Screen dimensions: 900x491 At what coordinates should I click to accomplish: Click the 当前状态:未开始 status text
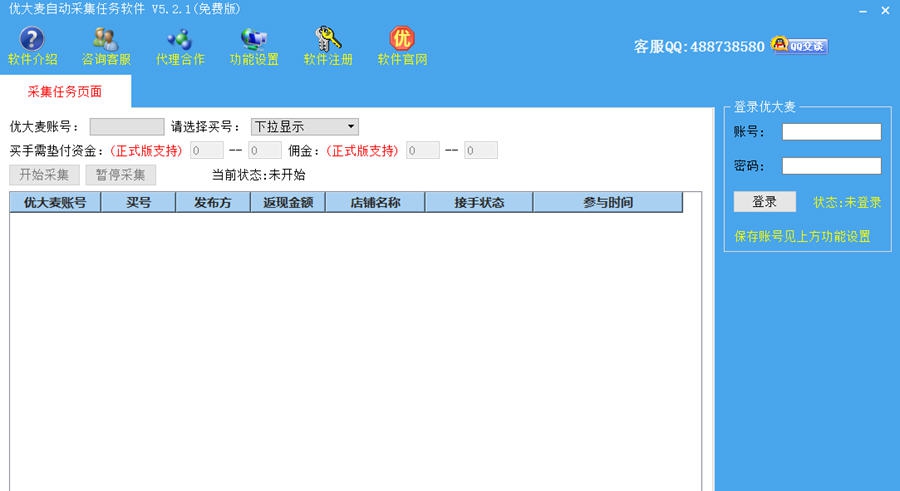(x=258, y=175)
